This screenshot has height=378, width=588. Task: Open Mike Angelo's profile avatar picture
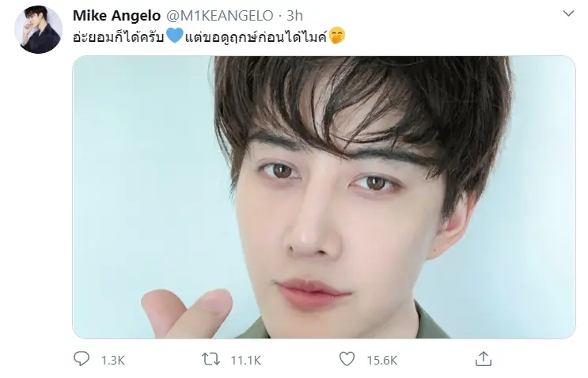(x=38, y=29)
